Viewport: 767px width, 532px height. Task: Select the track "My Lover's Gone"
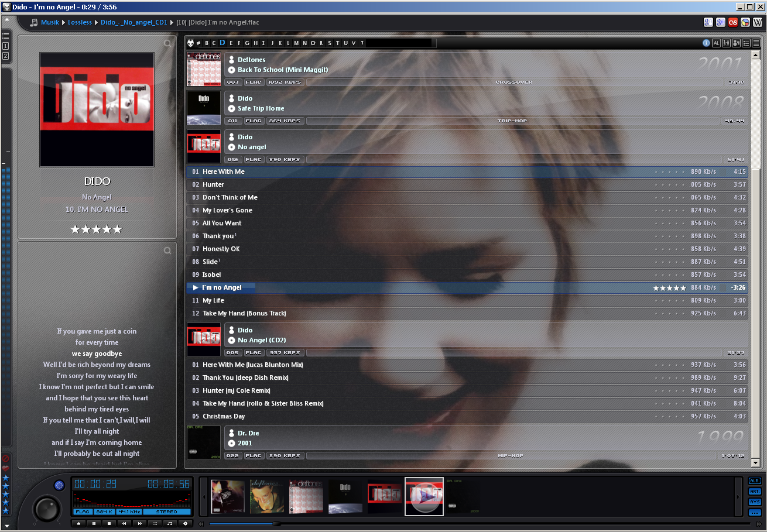pyautogui.click(x=467, y=210)
